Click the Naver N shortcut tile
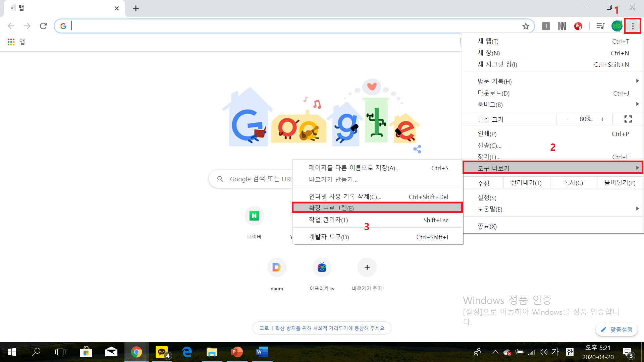644x362 pixels. [254, 216]
